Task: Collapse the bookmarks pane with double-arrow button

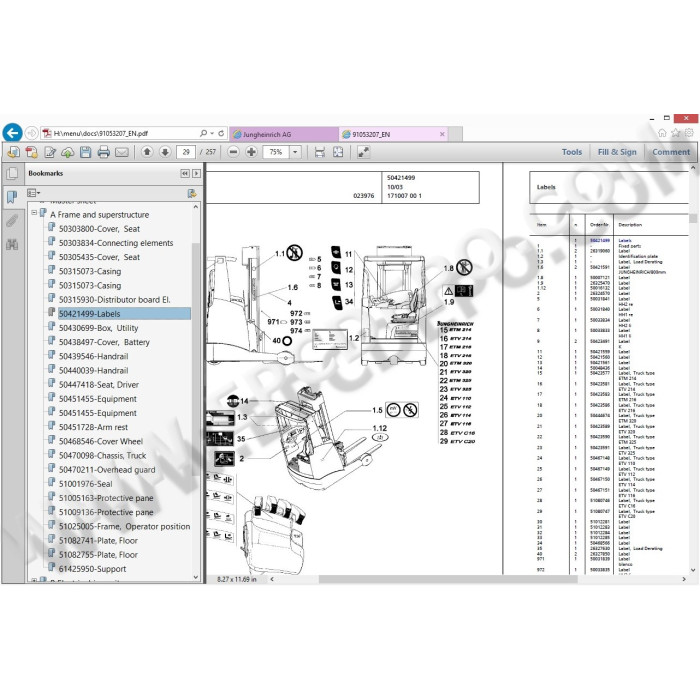Action: pyautogui.click(x=185, y=173)
